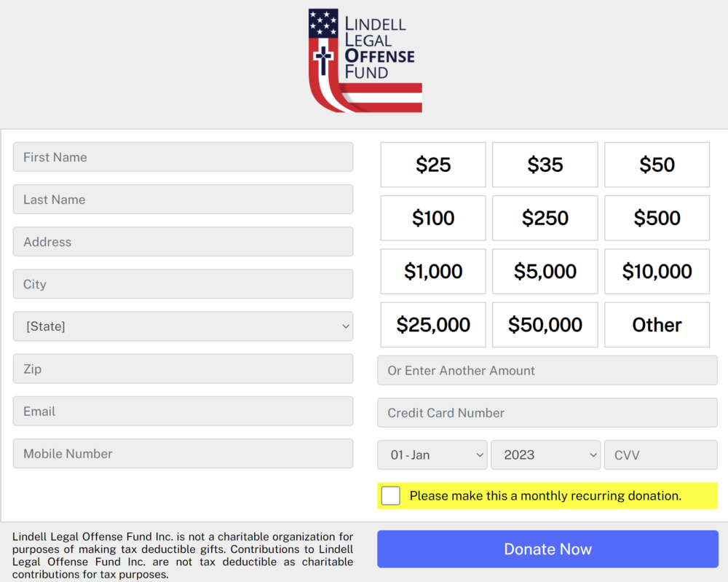
Task: Click the Last Name input field
Action: (183, 200)
